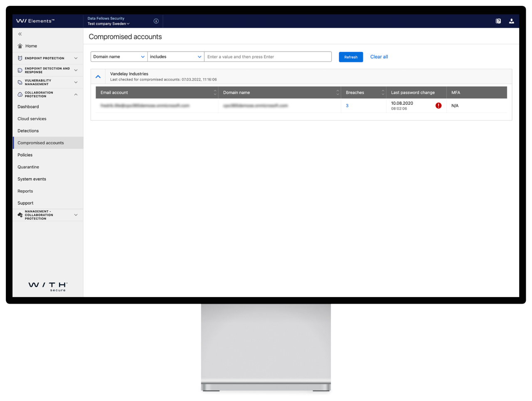532x401 pixels.
Task: Open Reports page
Action: [x=25, y=191]
